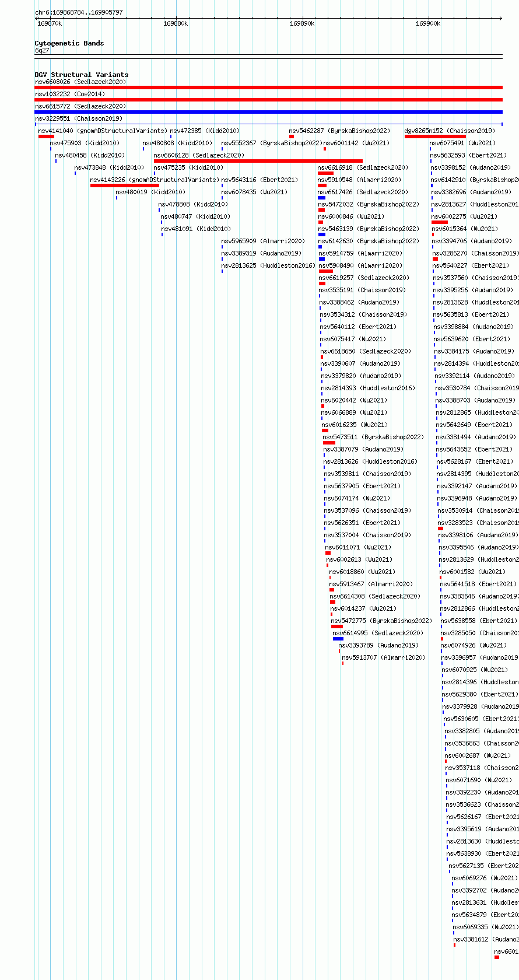519x980 pixels.
Task: Select nsv3393789 (Audano2019) label
Action: coord(378,645)
